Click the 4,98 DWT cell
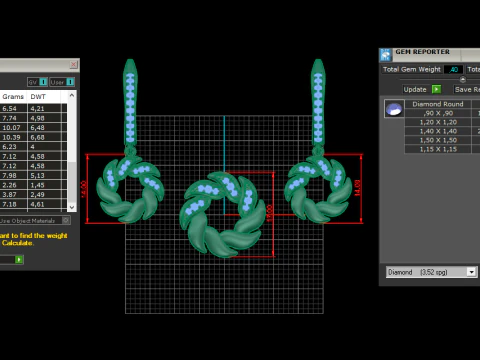480x360 pixels. (44, 118)
